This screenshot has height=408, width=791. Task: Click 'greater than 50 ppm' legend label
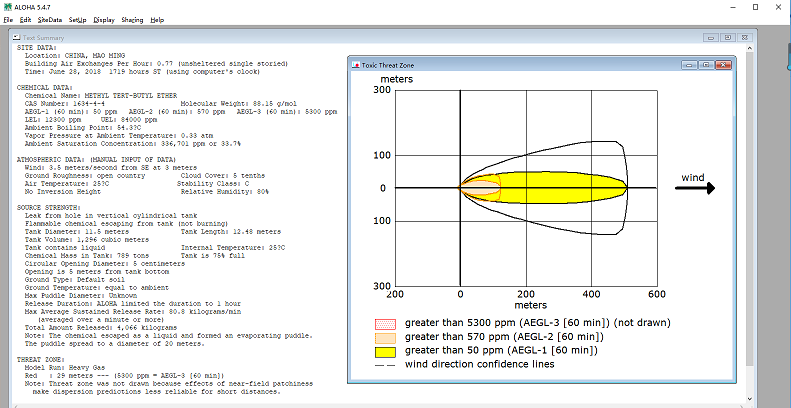pos(502,350)
